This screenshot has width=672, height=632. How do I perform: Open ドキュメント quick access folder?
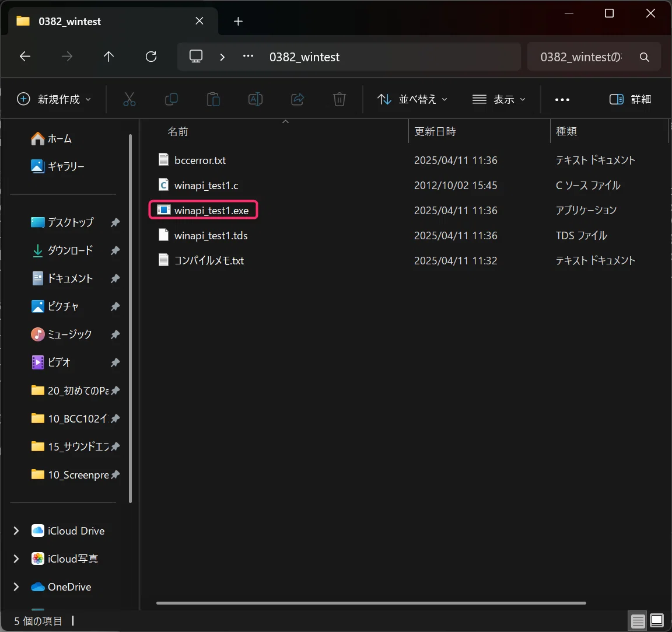(62, 279)
